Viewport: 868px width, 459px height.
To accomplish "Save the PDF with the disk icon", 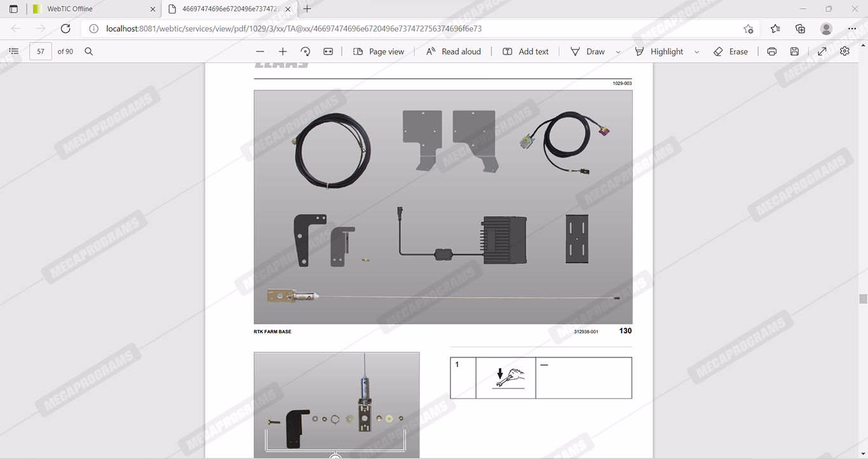I will point(794,51).
